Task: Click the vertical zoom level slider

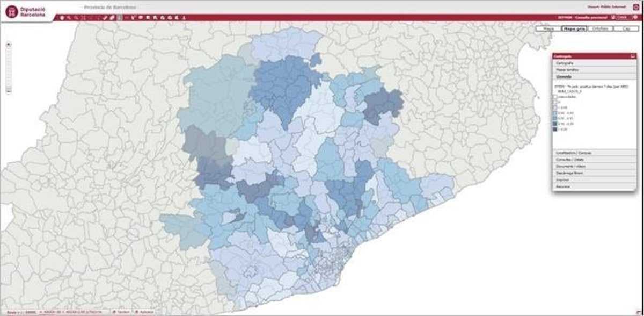Action: click(9, 67)
